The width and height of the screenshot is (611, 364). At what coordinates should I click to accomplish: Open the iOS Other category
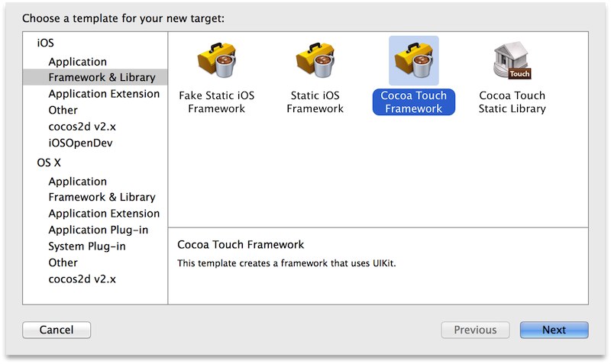click(x=63, y=110)
